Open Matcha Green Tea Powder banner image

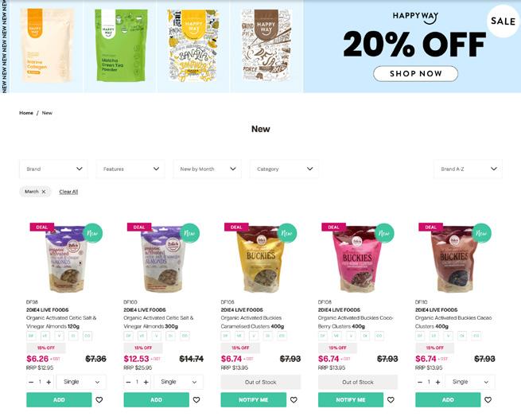click(x=120, y=45)
